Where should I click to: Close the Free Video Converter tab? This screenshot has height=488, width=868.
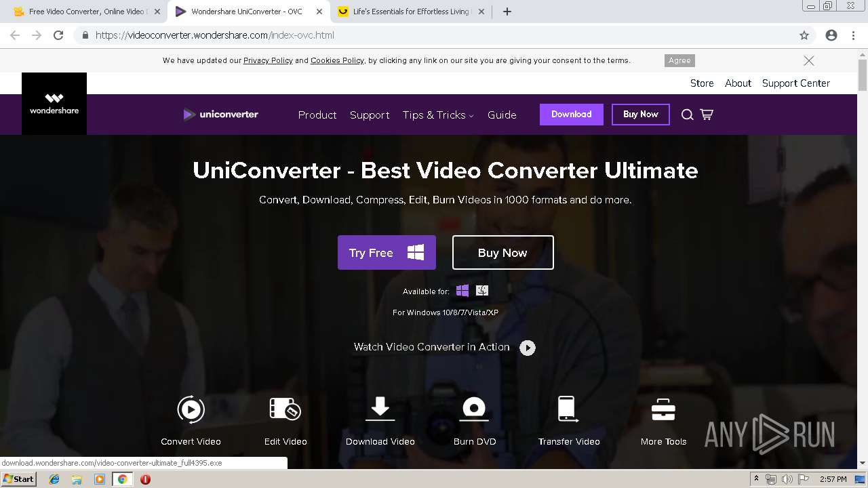coord(157,12)
